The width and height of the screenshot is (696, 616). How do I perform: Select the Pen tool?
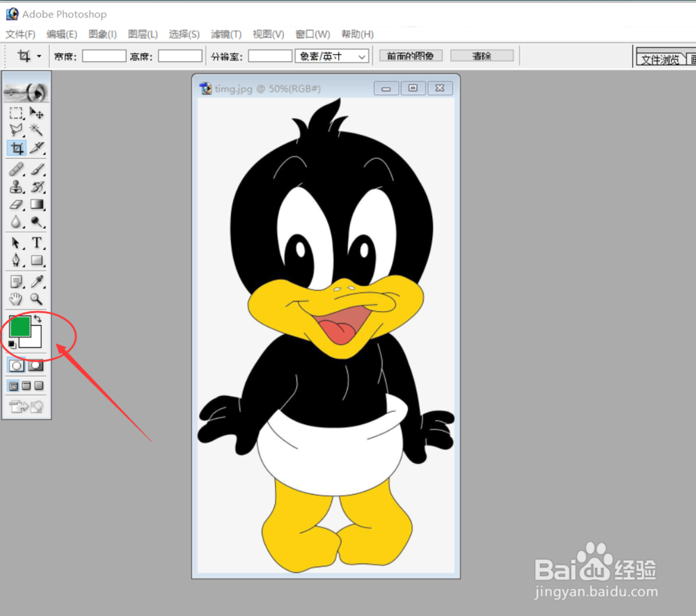coord(17,260)
